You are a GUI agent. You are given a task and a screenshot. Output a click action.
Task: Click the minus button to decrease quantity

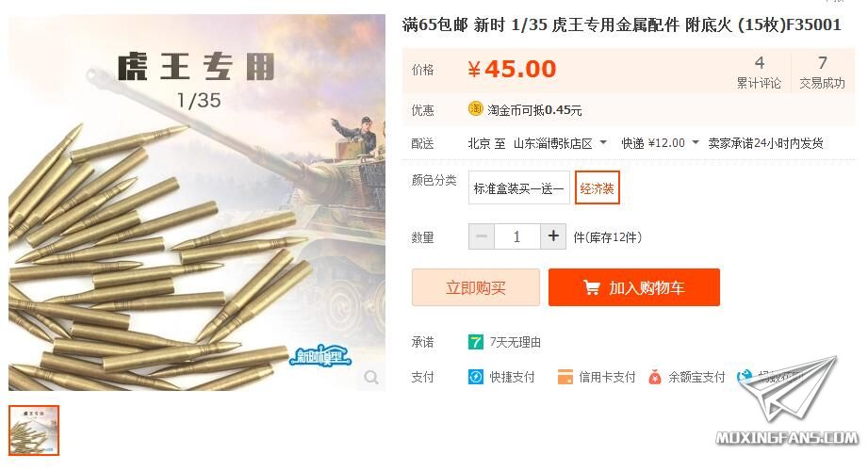pos(482,236)
